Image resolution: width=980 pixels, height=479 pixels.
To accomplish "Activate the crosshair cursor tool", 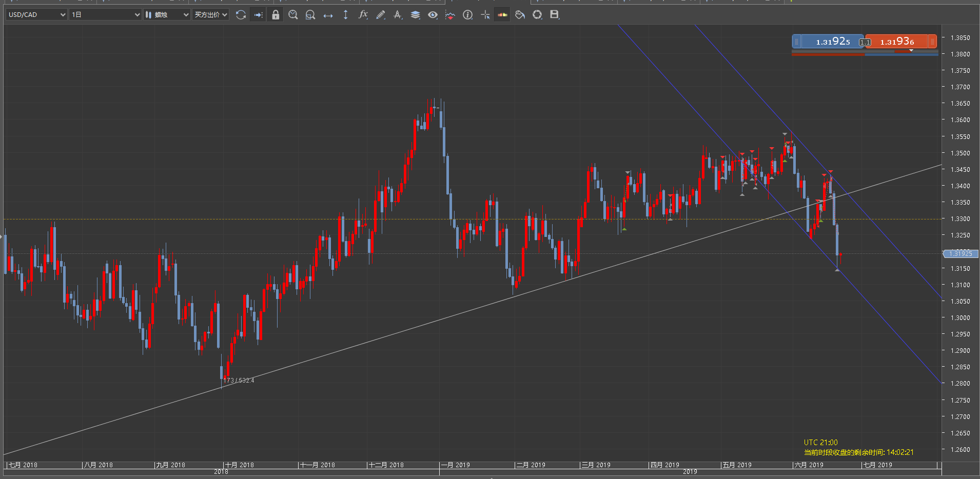I will point(485,15).
